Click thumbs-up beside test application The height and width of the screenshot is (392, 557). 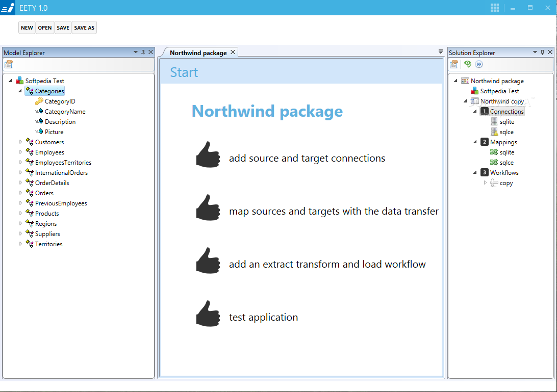click(208, 313)
